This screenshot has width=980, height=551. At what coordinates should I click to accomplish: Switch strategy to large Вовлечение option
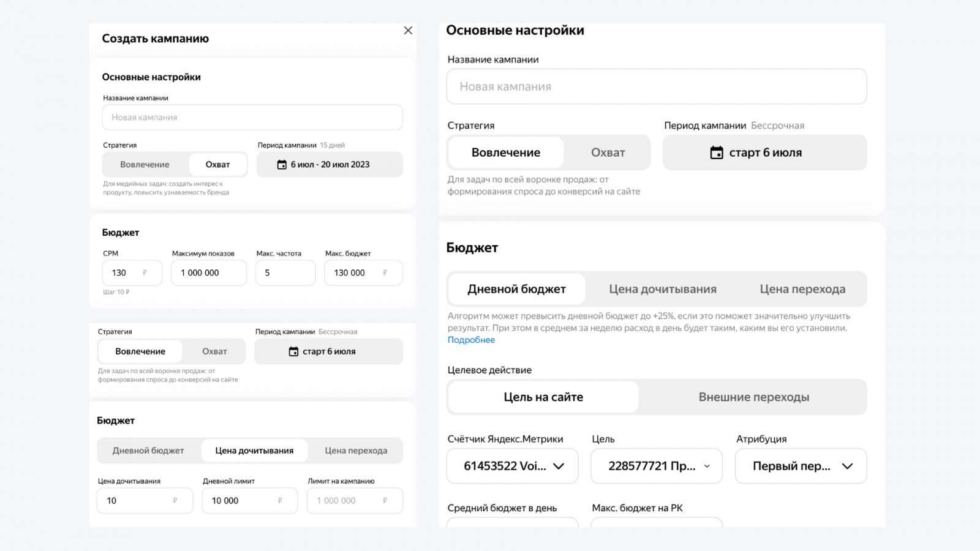tap(505, 152)
